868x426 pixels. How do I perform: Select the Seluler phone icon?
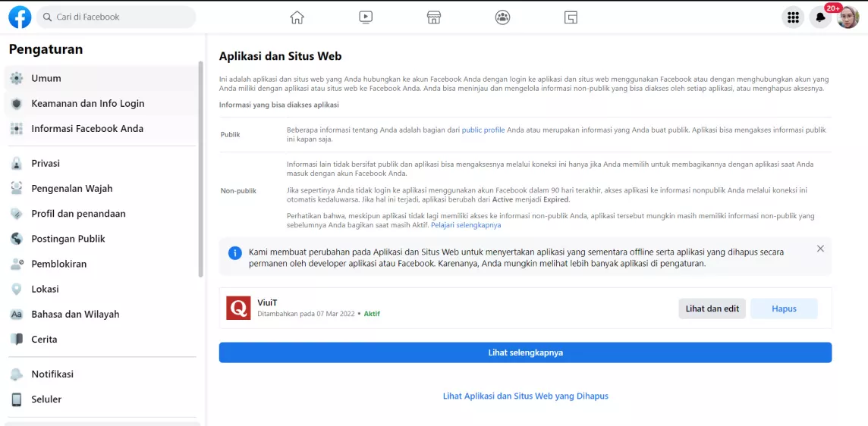point(17,399)
